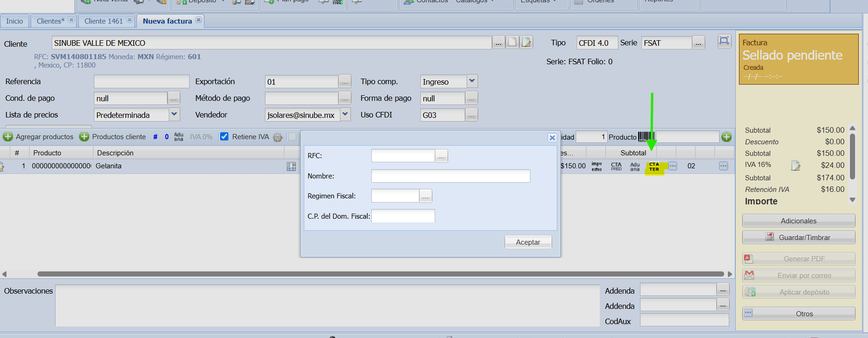Open Uso CFDI lookup button

(471, 115)
